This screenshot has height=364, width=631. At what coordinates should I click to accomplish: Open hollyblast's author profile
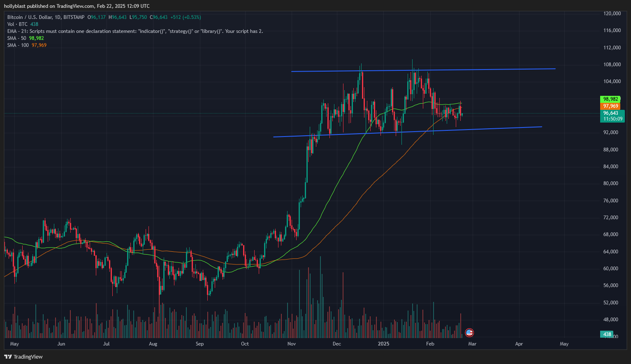(x=14, y=6)
